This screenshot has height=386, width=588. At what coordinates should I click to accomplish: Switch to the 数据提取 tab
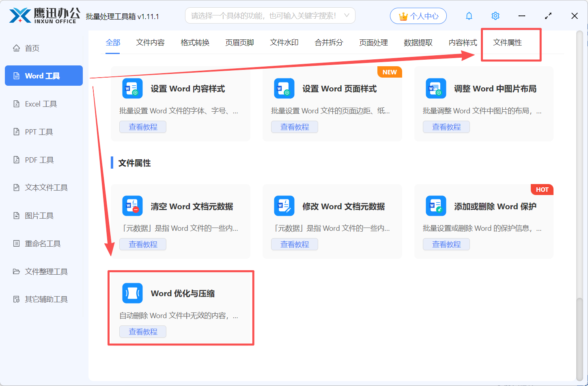tap(418, 43)
